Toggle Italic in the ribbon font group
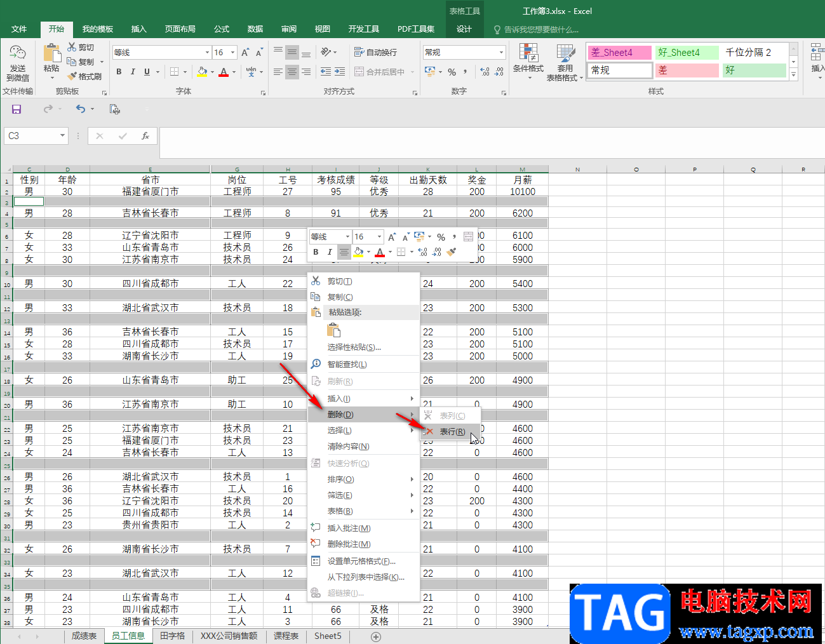Screen dimensions: 825x644 (x=133, y=72)
